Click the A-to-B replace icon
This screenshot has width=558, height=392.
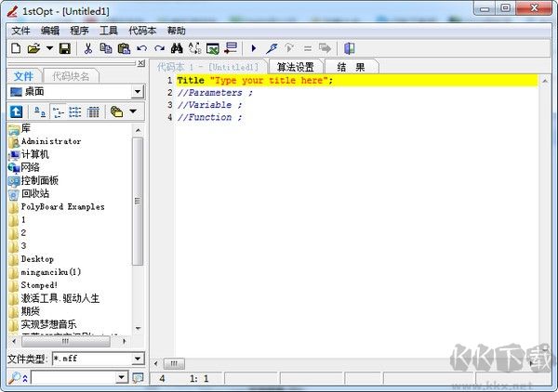(194, 48)
